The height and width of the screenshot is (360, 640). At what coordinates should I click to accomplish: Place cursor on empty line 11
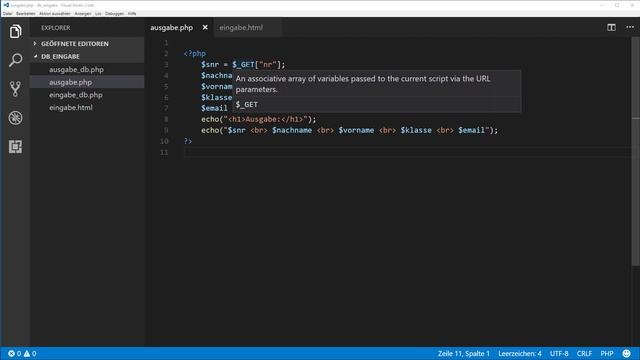click(408, 152)
